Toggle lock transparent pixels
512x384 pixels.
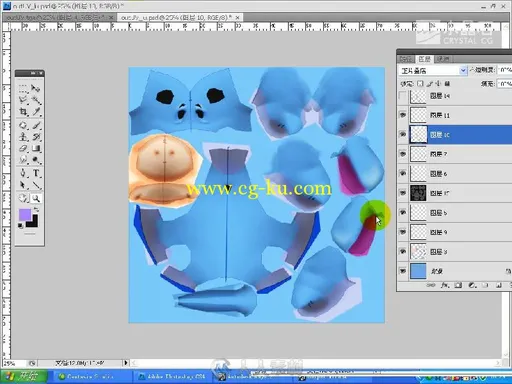(420, 83)
